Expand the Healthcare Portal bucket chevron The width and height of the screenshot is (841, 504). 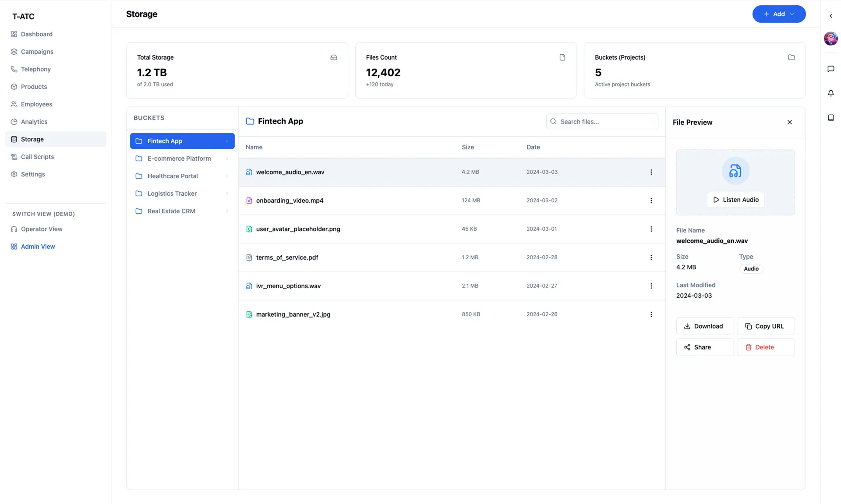coord(227,176)
